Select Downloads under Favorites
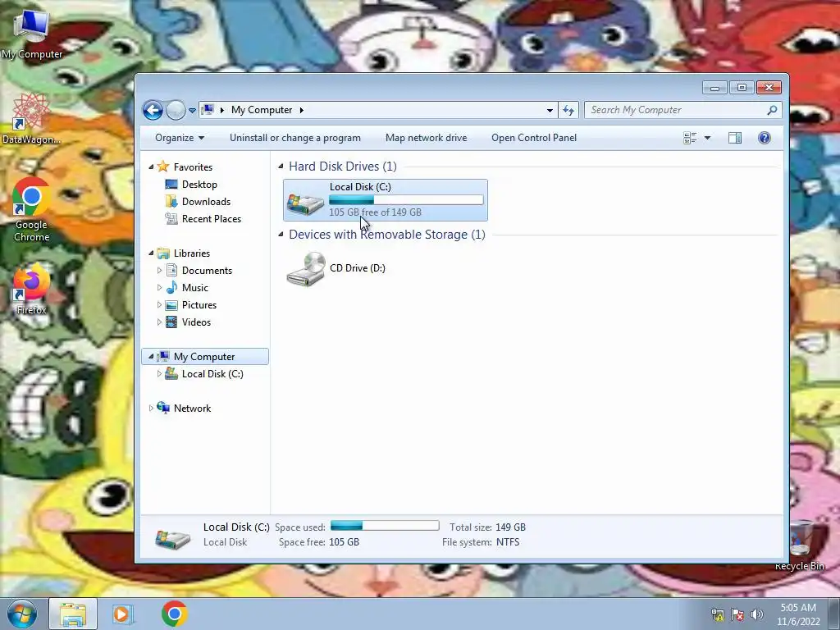The image size is (840, 630). point(206,202)
